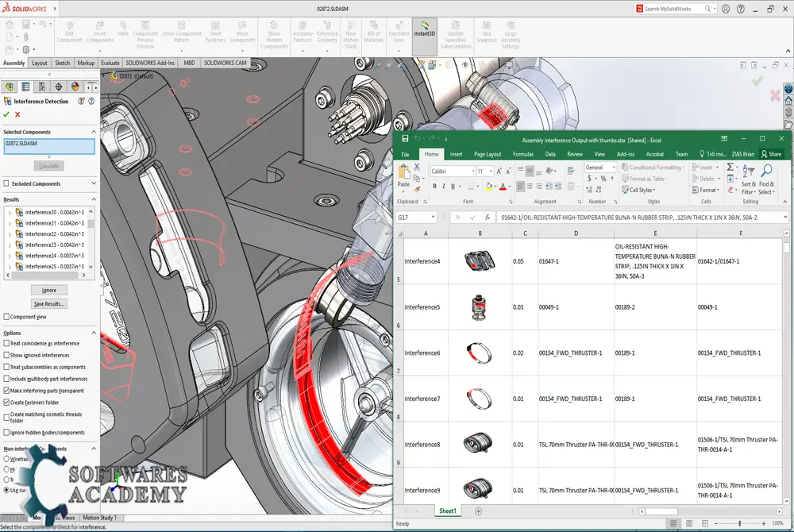Click Excel zoom slider

(740, 523)
